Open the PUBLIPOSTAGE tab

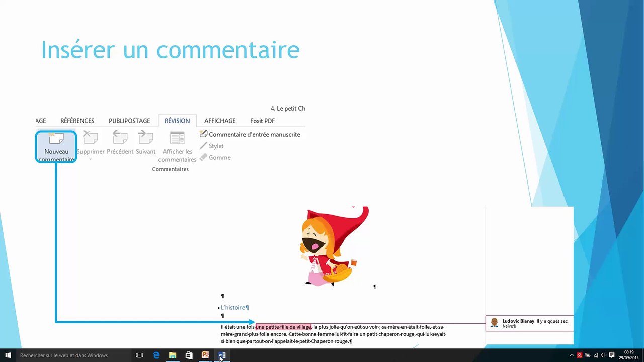pos(129,121)
